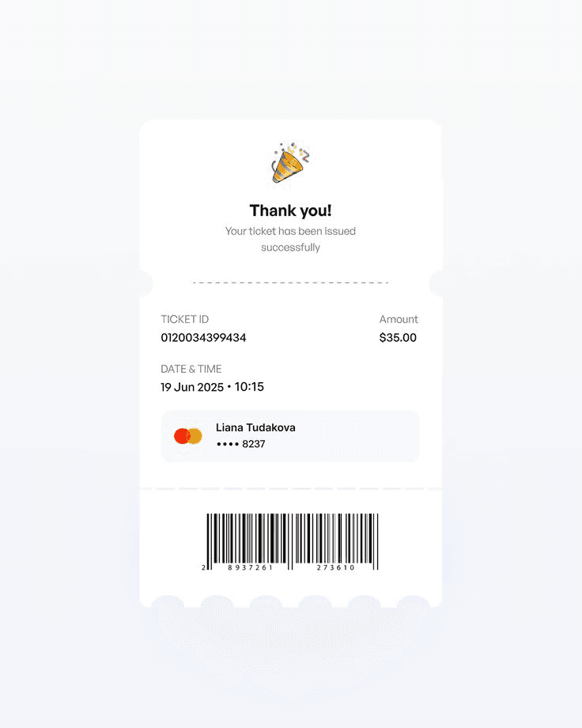Click the dashed divider under the message
This screenshot has width=582, height=728.
tap(290, 282)
